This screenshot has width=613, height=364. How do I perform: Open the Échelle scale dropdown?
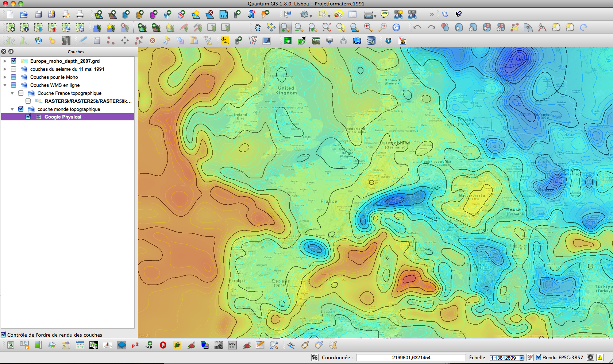(521, 358)
